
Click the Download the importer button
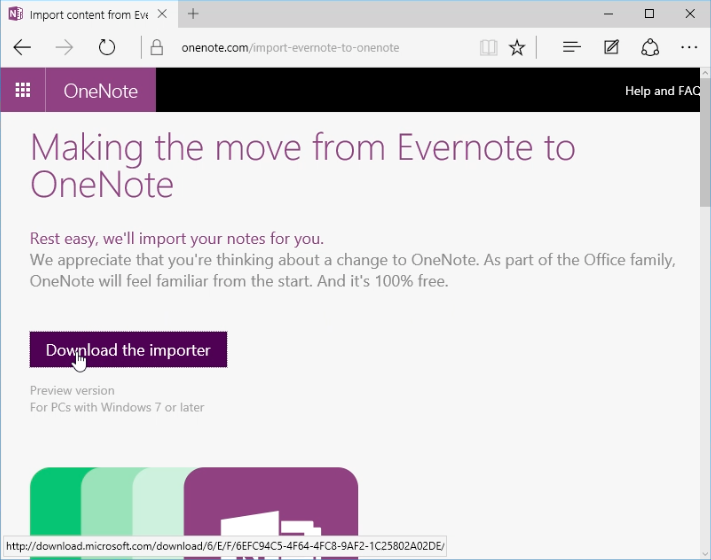click(128, 350)
